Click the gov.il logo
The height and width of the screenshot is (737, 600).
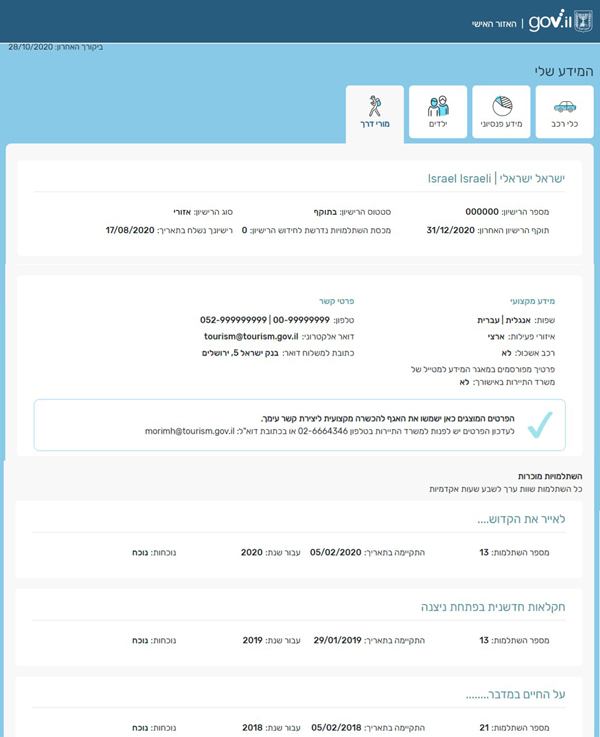coord(548,21)
